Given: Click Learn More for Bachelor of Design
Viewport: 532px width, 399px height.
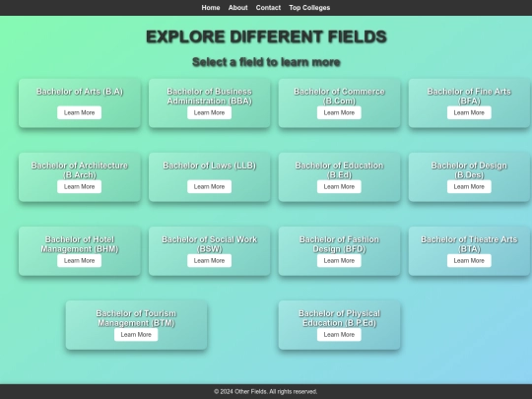Looking at the screenshot, I should 469,186.
